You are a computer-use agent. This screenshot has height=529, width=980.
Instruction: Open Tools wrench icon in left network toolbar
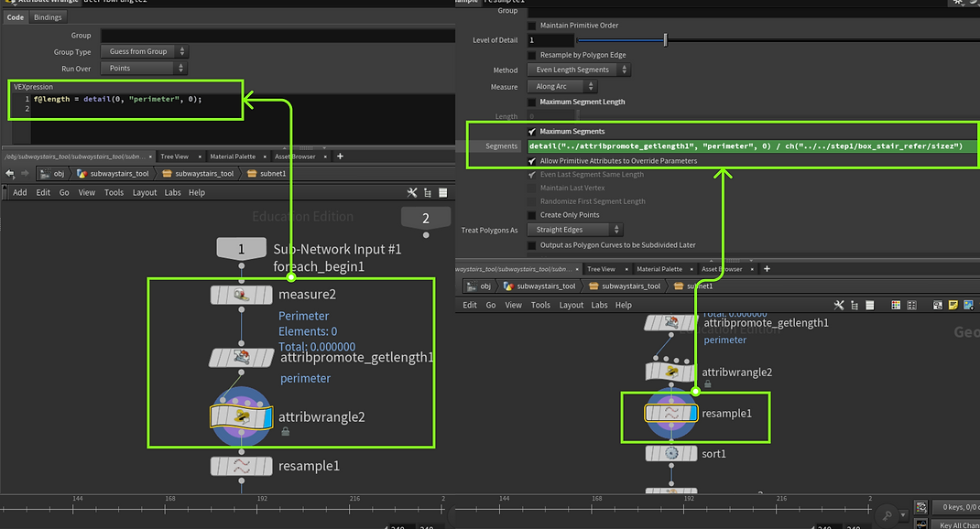click(x=412, y=193)
